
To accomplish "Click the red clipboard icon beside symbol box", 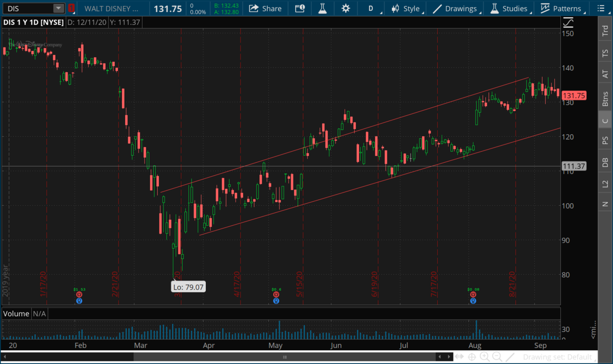I will [x=72, y=8].
